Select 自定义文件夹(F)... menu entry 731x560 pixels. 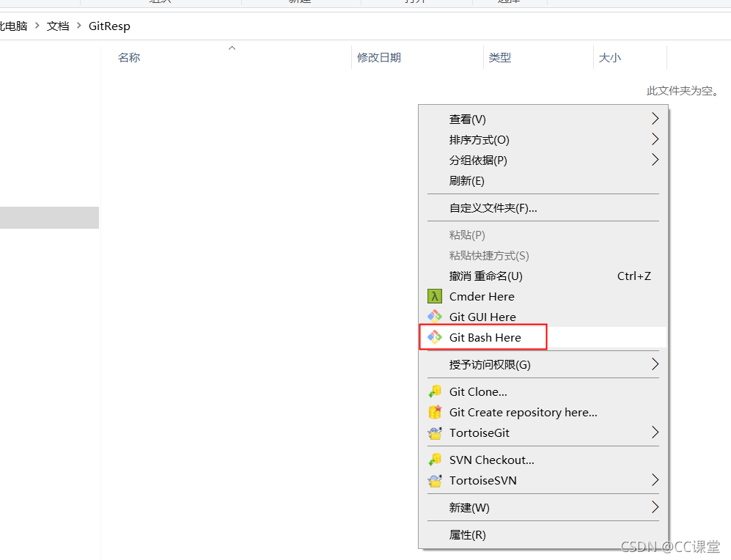[x=543, y=207]
